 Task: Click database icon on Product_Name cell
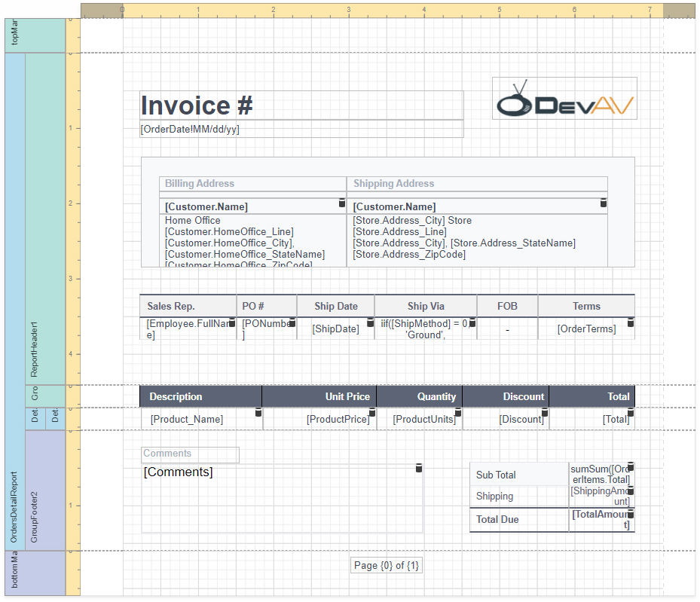[258, 413]
